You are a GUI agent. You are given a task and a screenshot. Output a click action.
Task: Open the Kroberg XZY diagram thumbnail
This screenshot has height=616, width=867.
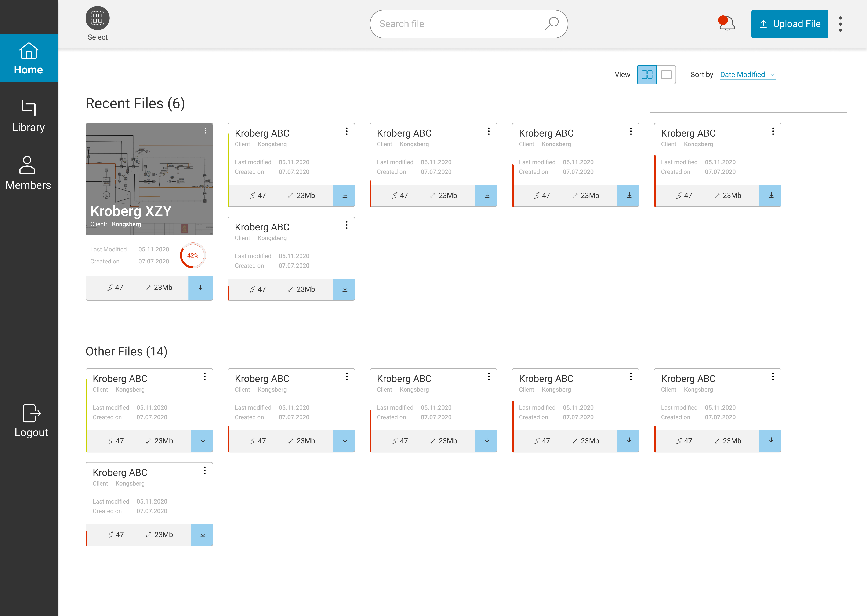point(149,171)
